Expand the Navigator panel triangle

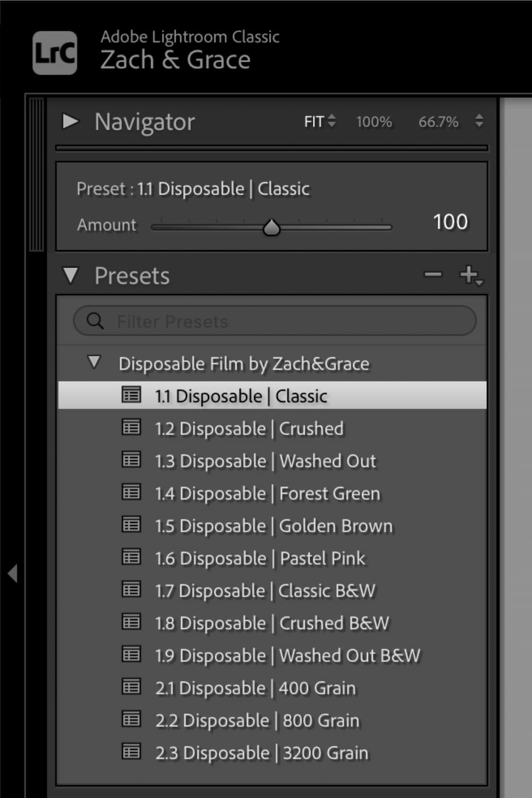pos(70,121)
